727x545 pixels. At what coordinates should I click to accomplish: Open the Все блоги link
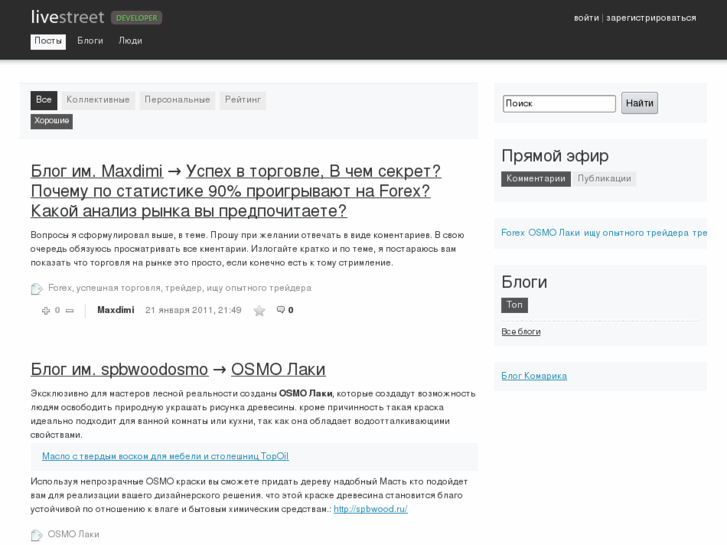tap(521, 332)
